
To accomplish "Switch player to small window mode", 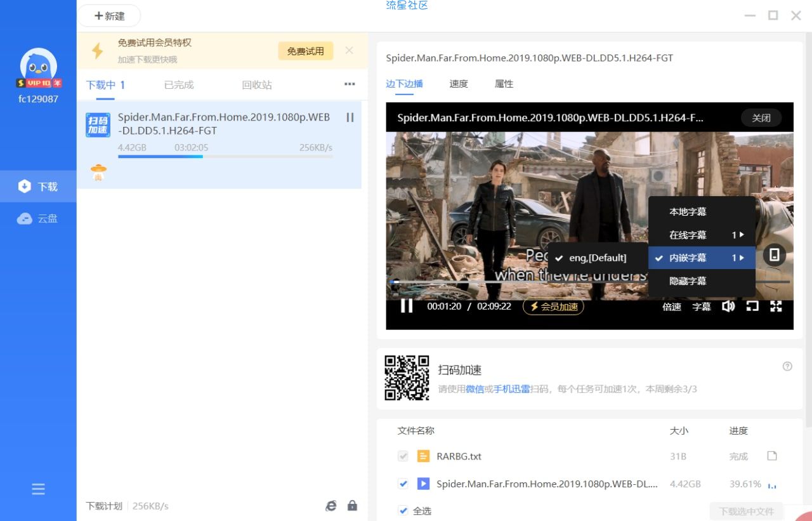I will [x=752, y=307].
